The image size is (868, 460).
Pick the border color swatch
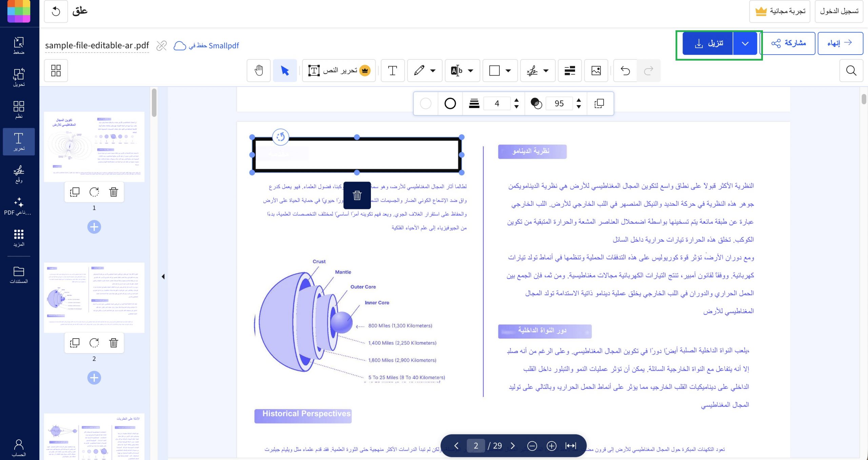(450, 103)
